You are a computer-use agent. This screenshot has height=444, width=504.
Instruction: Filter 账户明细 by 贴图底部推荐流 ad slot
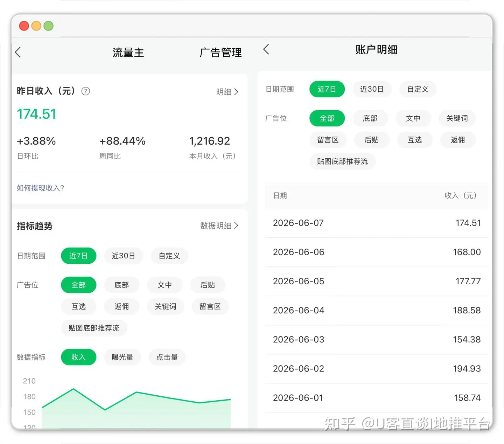pyautogui.click(x=342, y=161)
